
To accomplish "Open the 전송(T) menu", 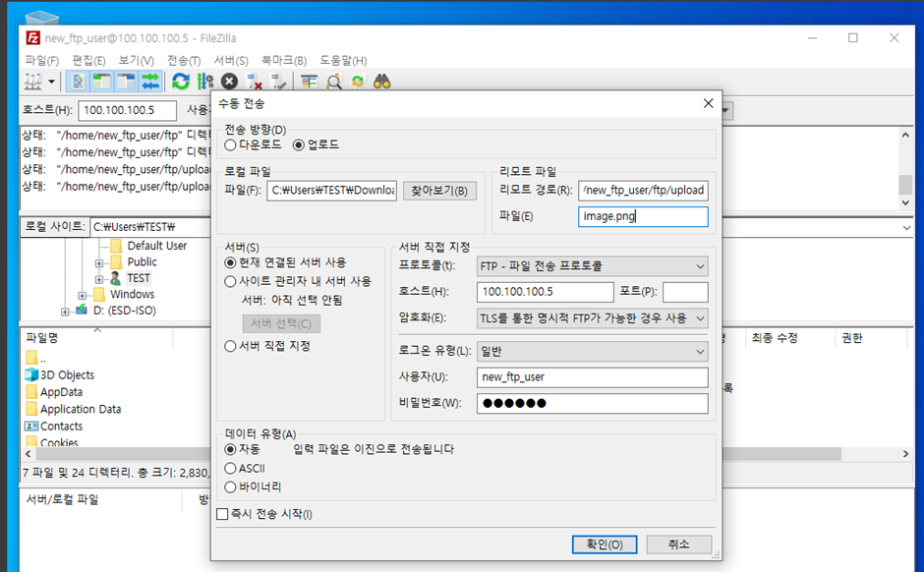I will [184, 60].
